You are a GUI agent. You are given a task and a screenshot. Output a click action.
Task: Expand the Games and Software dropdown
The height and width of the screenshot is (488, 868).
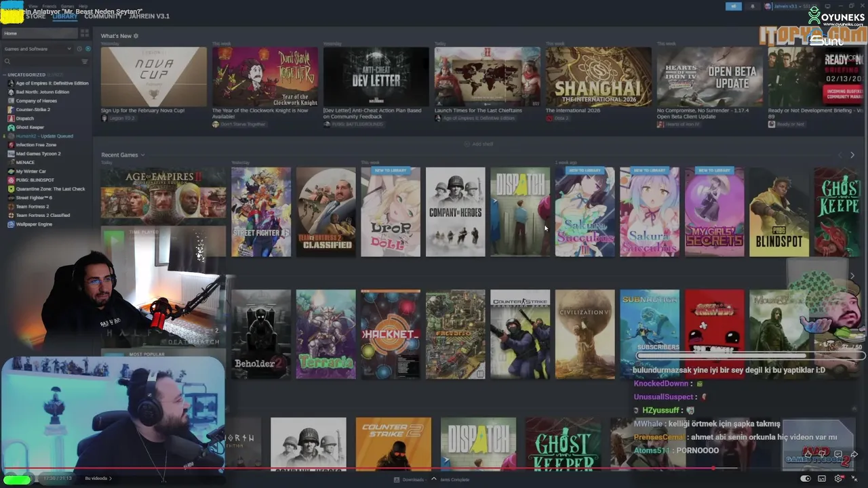tap(37, 49)
